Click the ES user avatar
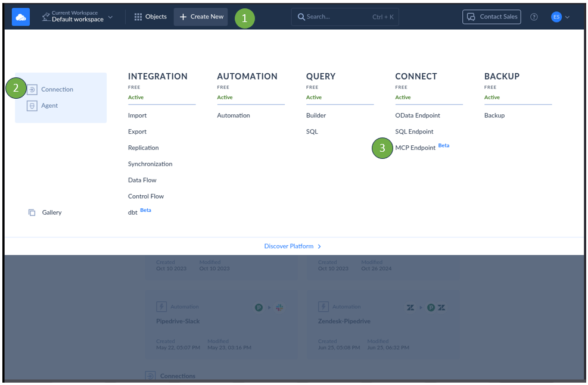588x385 pixels. (555, 17)
